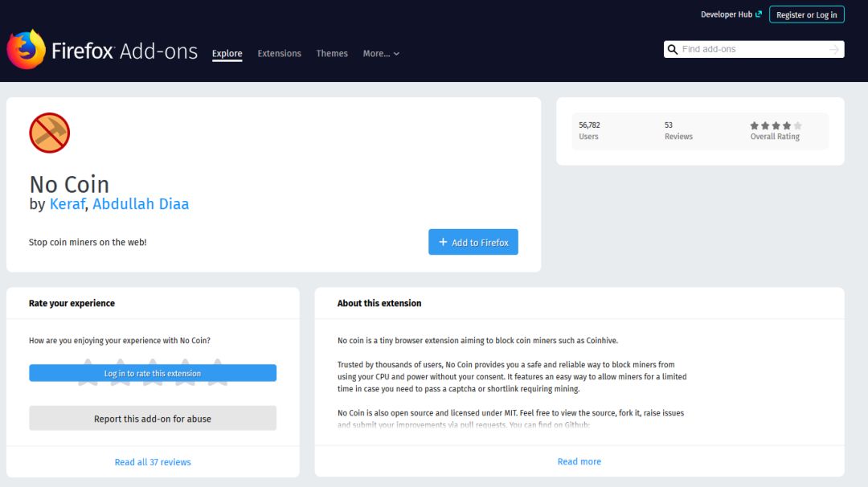Click the Developer Hub external-link icon
Image resolution: width=868 pixels, height=487 pixels.
coord(759,14)
